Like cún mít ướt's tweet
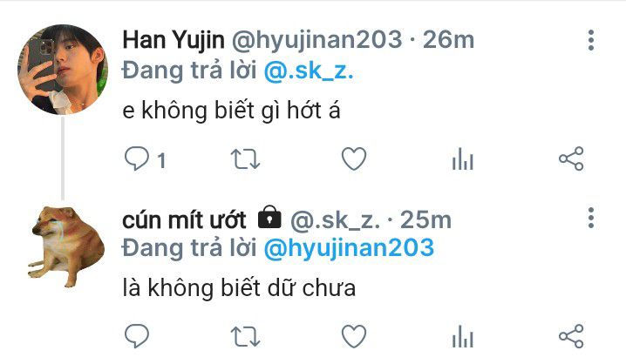 [x=354, y=336]
